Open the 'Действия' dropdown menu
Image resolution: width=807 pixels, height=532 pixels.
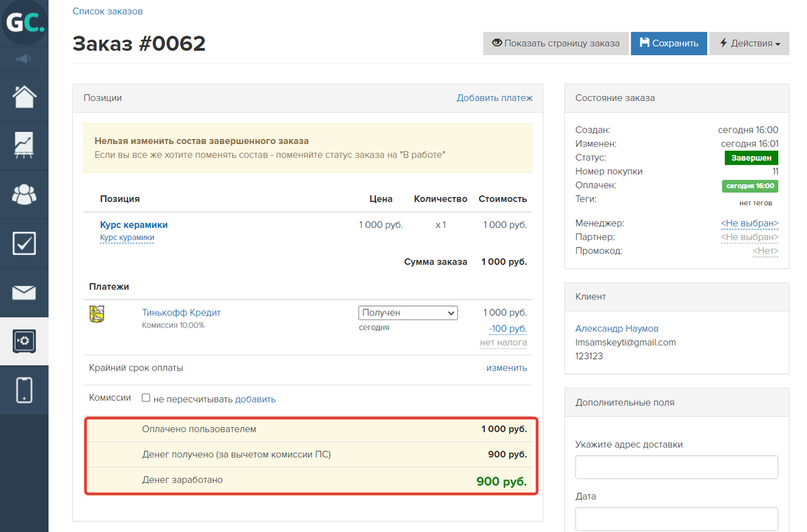[x=749, y=44]
